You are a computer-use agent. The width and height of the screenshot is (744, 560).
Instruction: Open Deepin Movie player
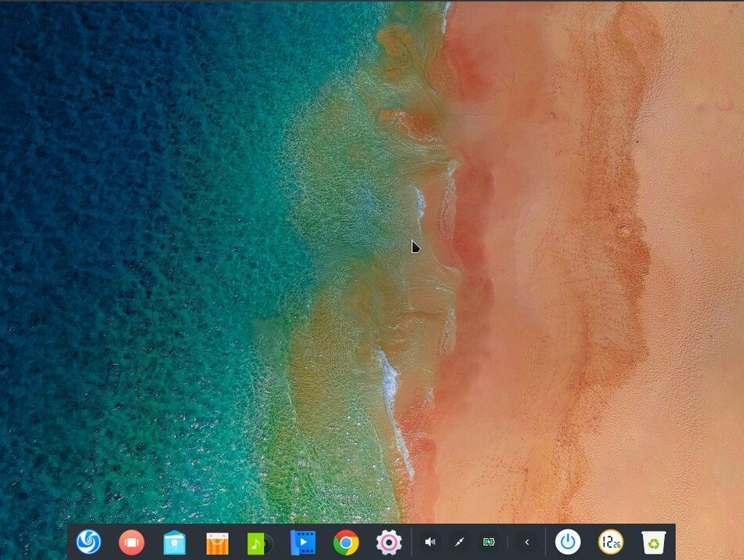point(302,541)
